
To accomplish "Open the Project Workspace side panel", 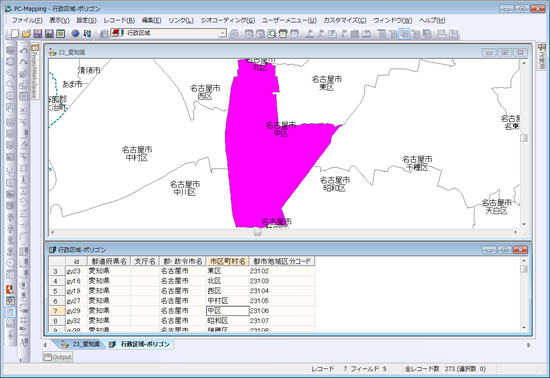I will coord(35,72).
